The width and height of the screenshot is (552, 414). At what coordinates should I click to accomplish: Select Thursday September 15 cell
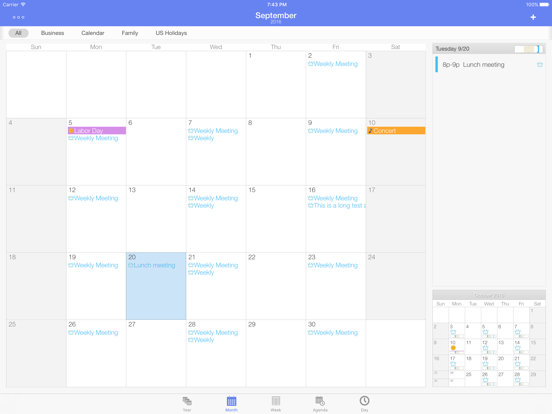pos(276,219)
